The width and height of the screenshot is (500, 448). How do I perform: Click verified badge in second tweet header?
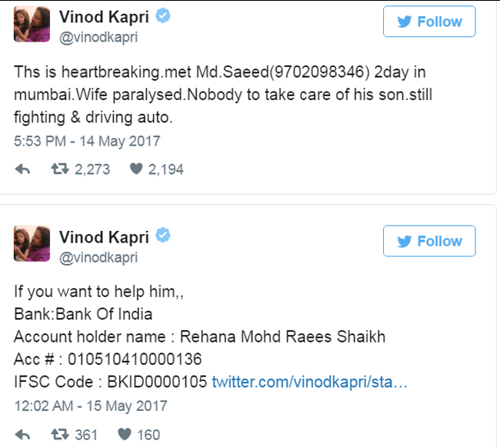[x=163, y=236]
